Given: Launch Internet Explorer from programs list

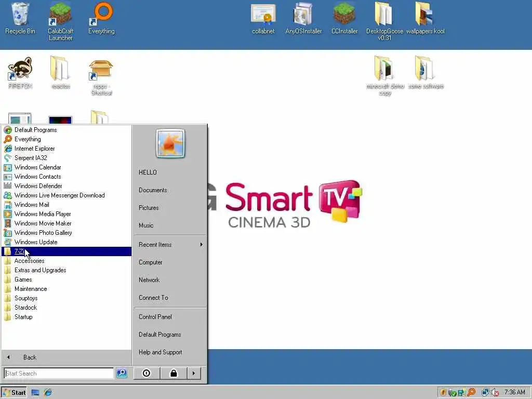Looking at the screenshot, I should tap(66, 149).
